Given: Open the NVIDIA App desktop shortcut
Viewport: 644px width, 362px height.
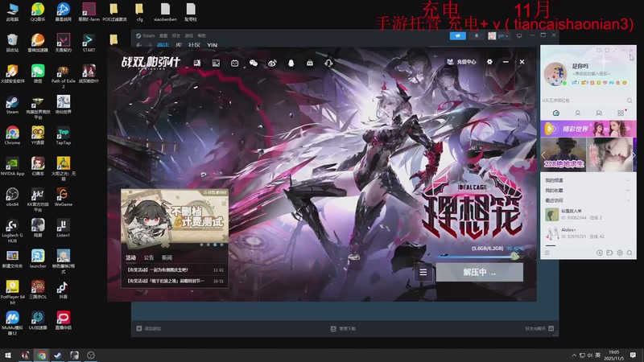Looking at the screenshot, I should click(12, 167).
